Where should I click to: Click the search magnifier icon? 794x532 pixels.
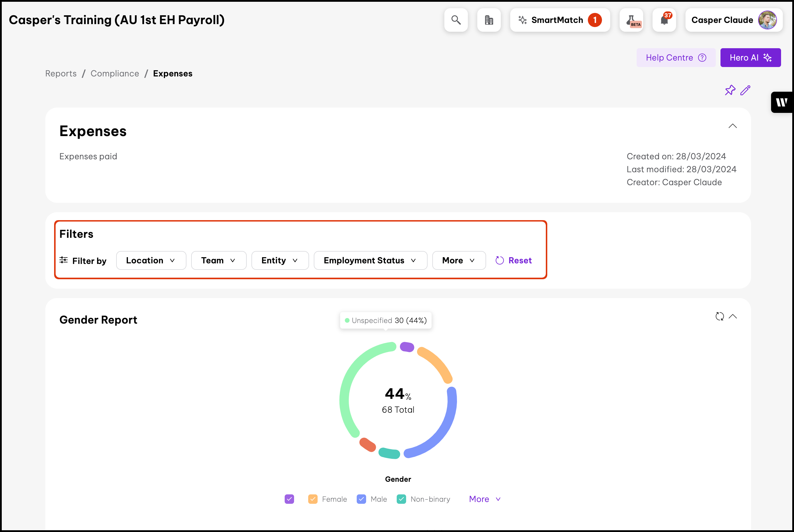pos(456,20)
